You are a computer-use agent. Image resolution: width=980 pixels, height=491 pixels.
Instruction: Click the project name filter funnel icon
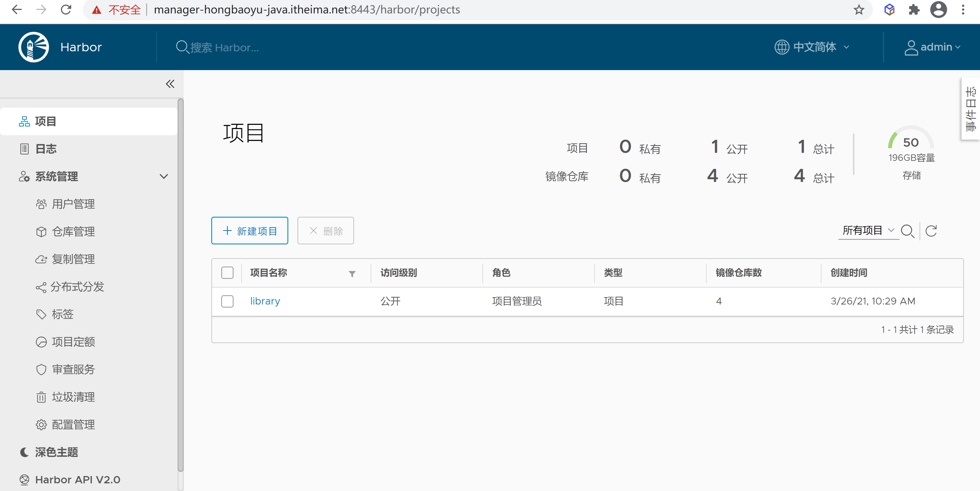point(352,273)
